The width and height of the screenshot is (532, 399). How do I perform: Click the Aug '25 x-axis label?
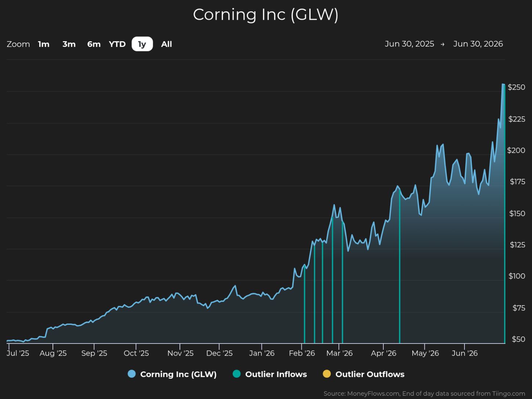coord(53,353)
